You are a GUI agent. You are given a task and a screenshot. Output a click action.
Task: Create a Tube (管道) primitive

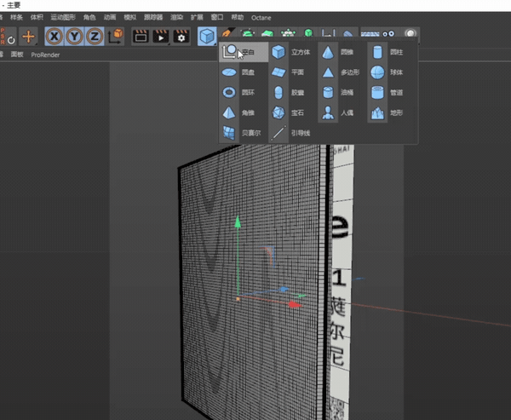click(388, 92)
